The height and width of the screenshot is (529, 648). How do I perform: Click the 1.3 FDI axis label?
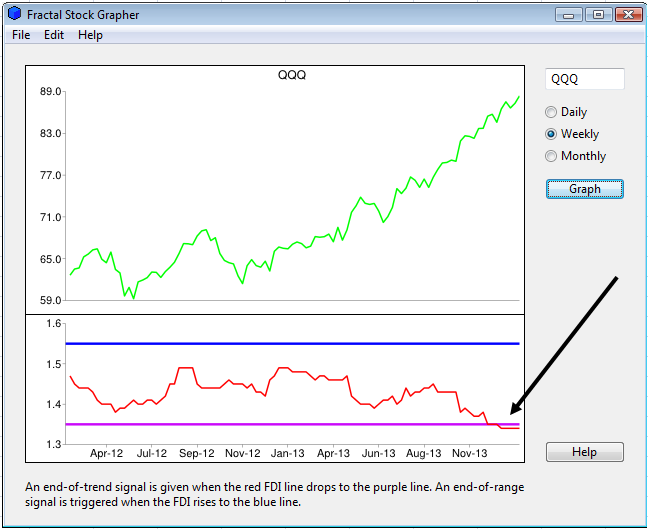[x=53, y=444]
